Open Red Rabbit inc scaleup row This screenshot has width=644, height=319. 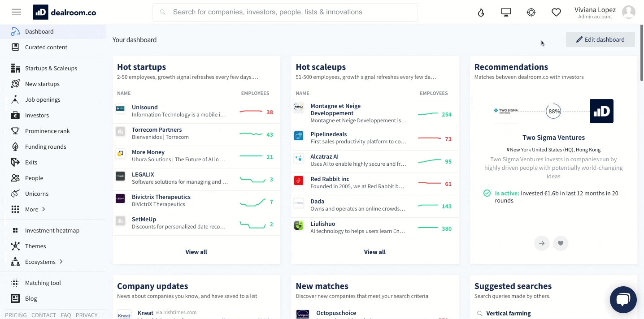[375, 184]
